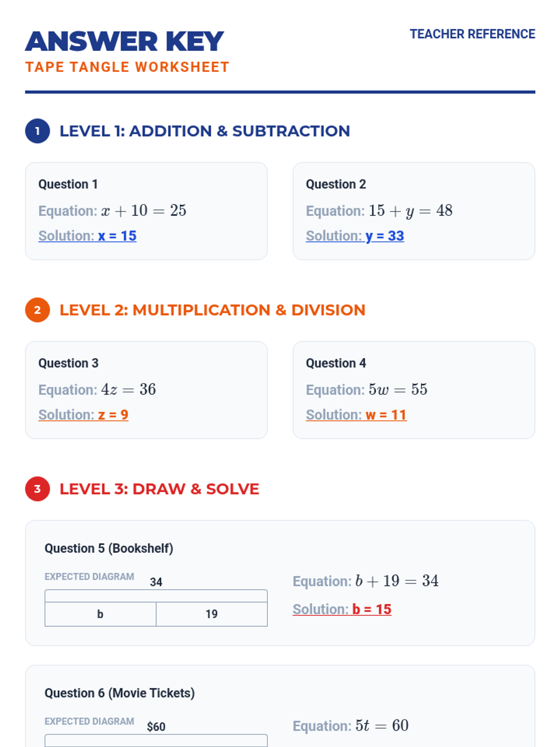Open the solution b = 15 link
Viewport: 560px width, 747px height.
[342, 609]
